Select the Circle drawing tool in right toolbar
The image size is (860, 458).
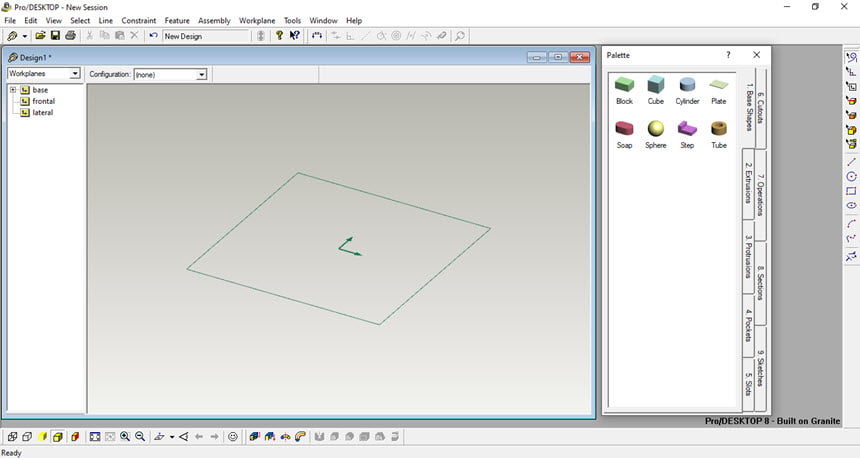coord(851,177)
